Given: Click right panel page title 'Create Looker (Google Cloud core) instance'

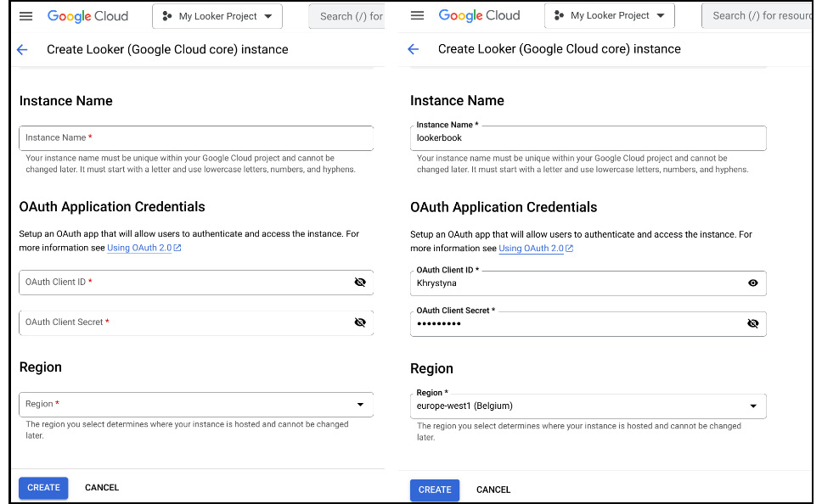Looking at the screenshot, I should (x=560, y=49).
